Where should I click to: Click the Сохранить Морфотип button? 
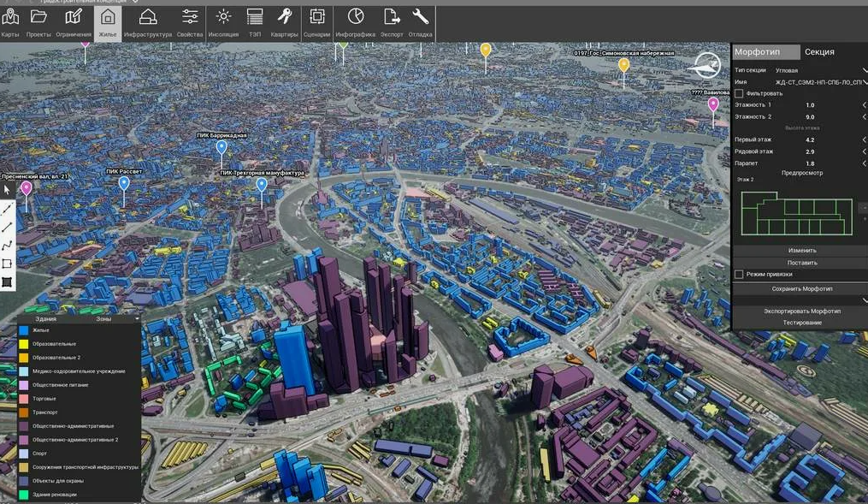801,288
